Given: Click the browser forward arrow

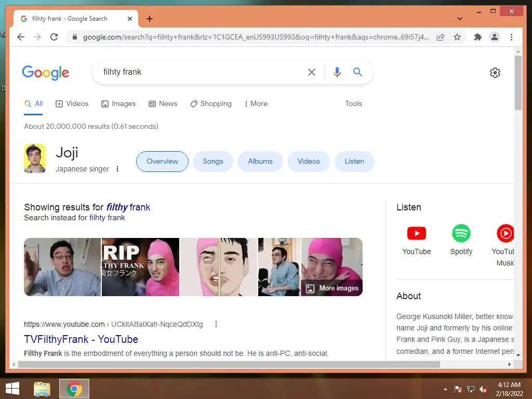Looking at the screenshot, I should pyautogui.click(x=37, y=37).
